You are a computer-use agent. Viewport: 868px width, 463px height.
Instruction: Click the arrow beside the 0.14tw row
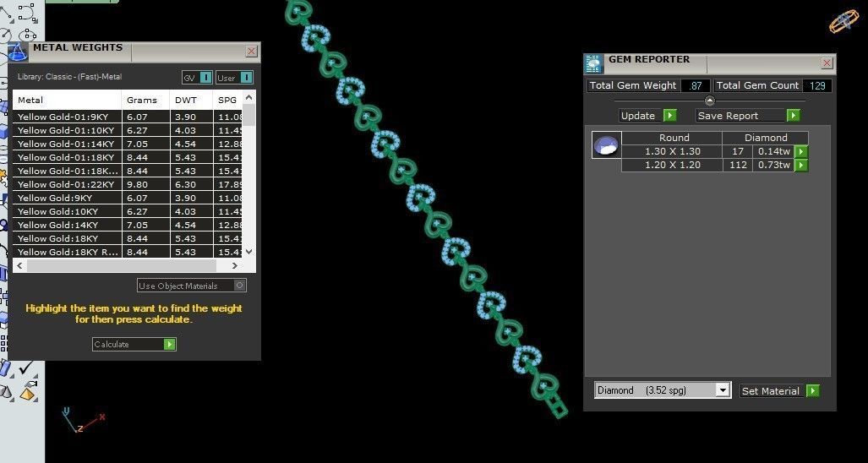pyautogui.click(x=801, y=151)
